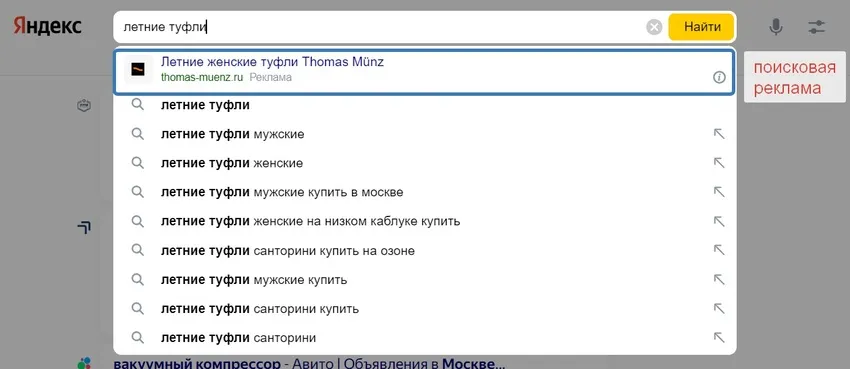Click the magnifier icon on the first plain suggestion
This screenshot has height=369, width=850.
tap(138, 105)
